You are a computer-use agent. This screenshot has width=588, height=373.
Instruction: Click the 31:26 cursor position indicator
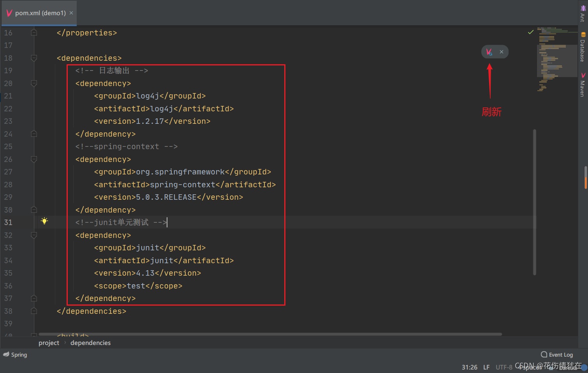coord(470,367)
